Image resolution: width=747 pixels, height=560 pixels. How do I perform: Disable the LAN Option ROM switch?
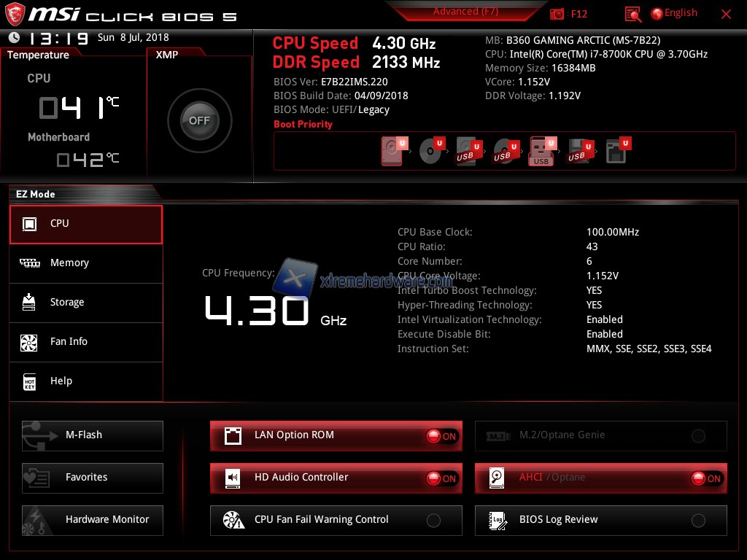[442, 436]
